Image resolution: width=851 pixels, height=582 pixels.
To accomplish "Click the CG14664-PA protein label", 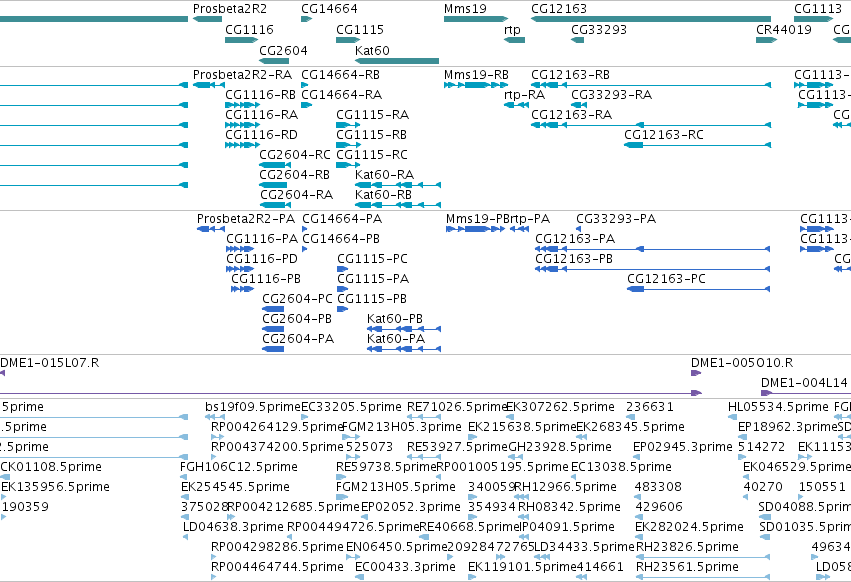I will (342, 219).
